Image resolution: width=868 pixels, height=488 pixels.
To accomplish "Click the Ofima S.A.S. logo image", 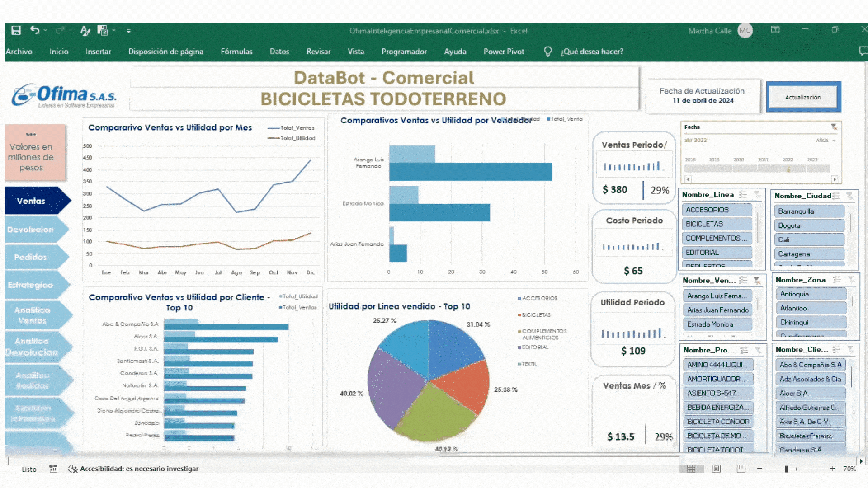I will click(63, 95).
